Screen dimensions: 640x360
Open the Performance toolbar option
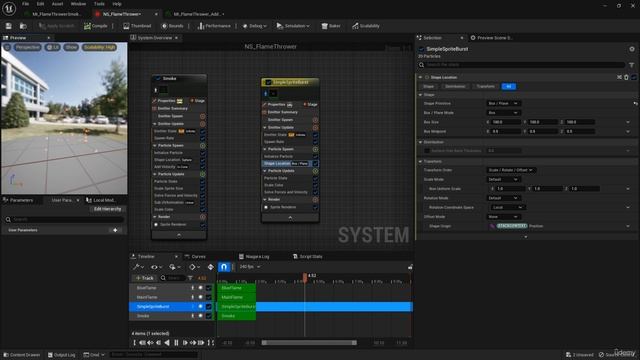(214, 26)
